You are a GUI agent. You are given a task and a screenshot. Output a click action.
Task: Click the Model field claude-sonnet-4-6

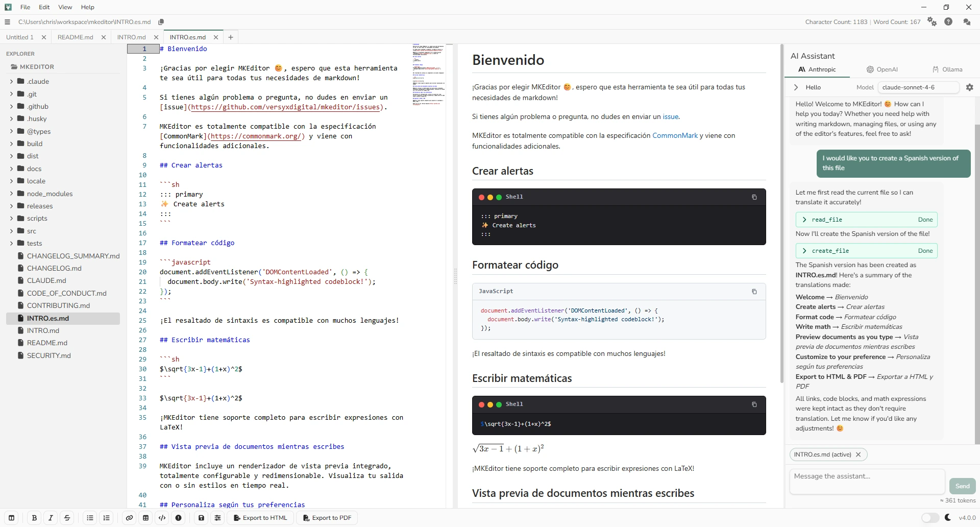[x=918, y=87]
